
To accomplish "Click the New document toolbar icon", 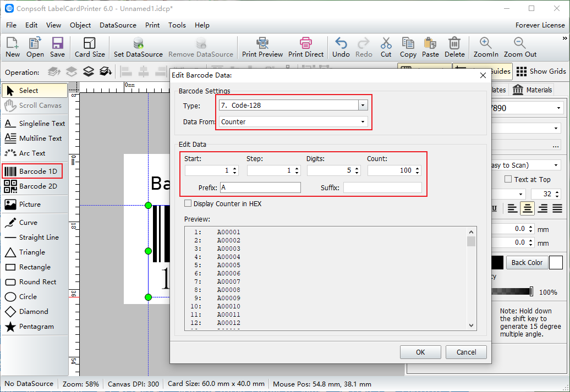I will point(12,47).
